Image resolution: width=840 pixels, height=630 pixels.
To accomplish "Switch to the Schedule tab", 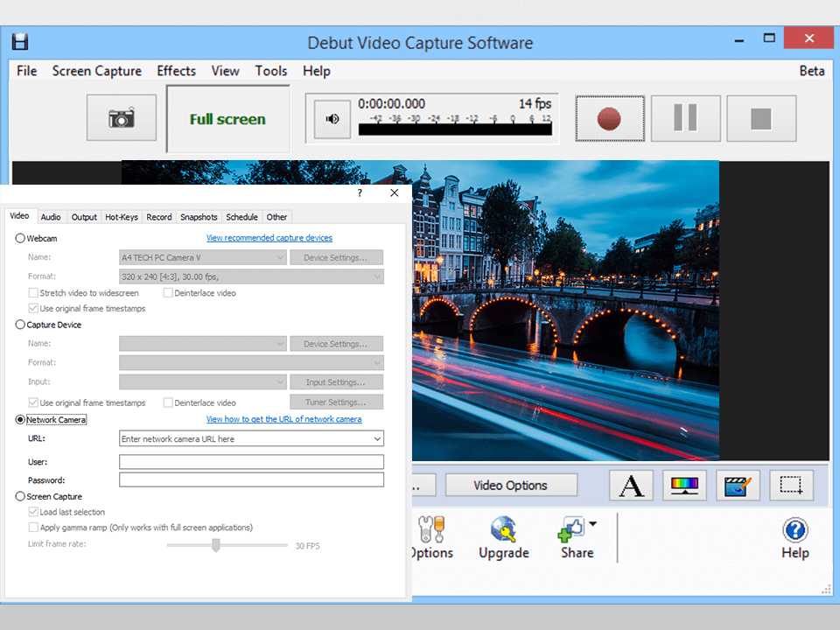I will click(241, 217).
